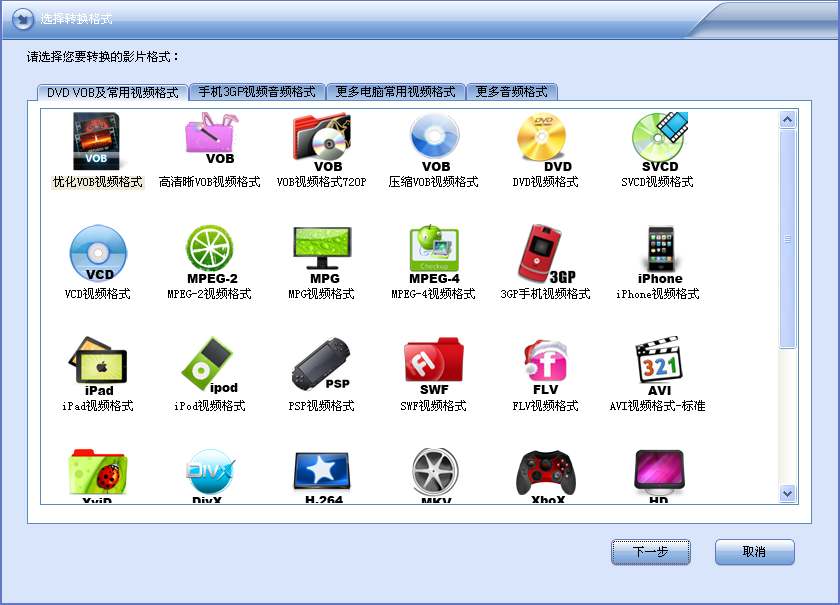Choose the 高清晰VOB视频格式 pink folder icon

tap(211, 138)
